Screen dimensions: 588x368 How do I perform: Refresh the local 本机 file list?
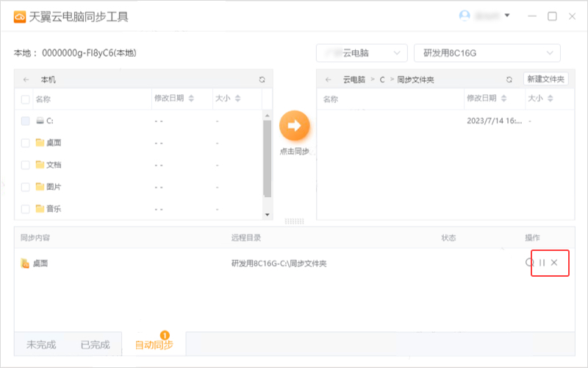[x=262, y=79]
